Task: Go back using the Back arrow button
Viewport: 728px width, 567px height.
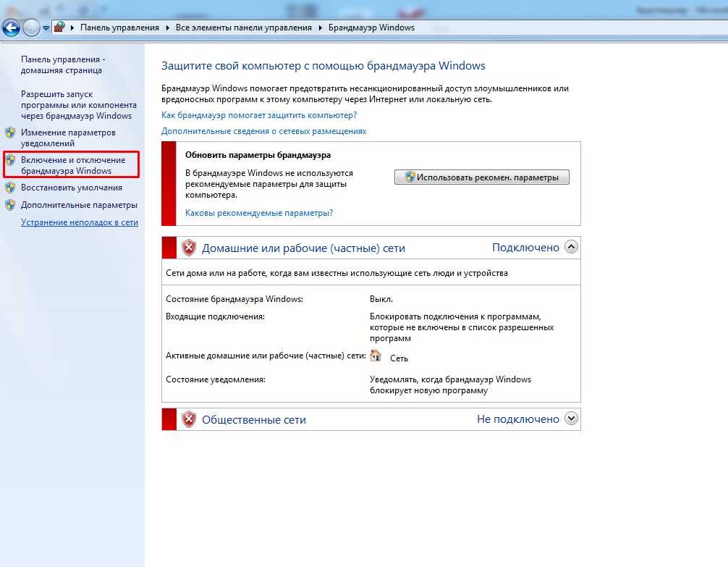Action: [x=11, y=28]
